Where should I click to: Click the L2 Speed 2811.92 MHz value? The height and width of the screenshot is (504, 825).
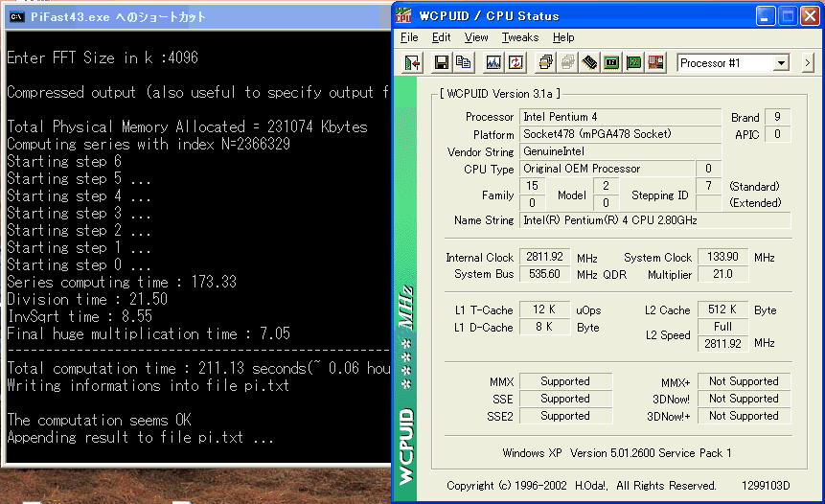[722, 344]
